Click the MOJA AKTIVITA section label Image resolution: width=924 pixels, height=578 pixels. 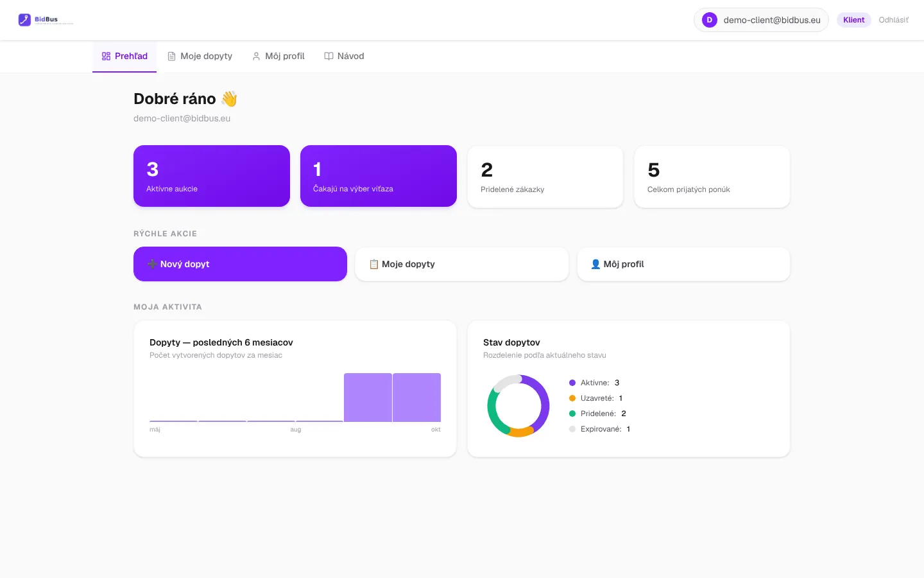[168, 307]
